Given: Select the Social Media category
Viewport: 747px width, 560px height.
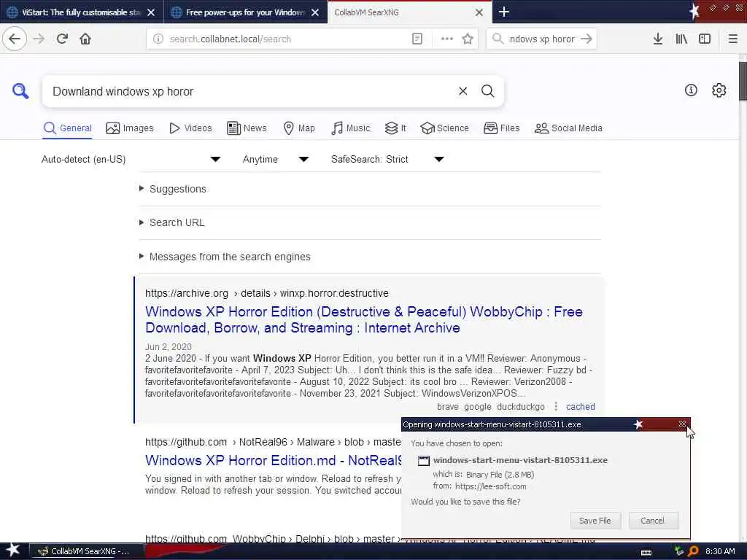Looking at the screenshot, I should 568,128.
